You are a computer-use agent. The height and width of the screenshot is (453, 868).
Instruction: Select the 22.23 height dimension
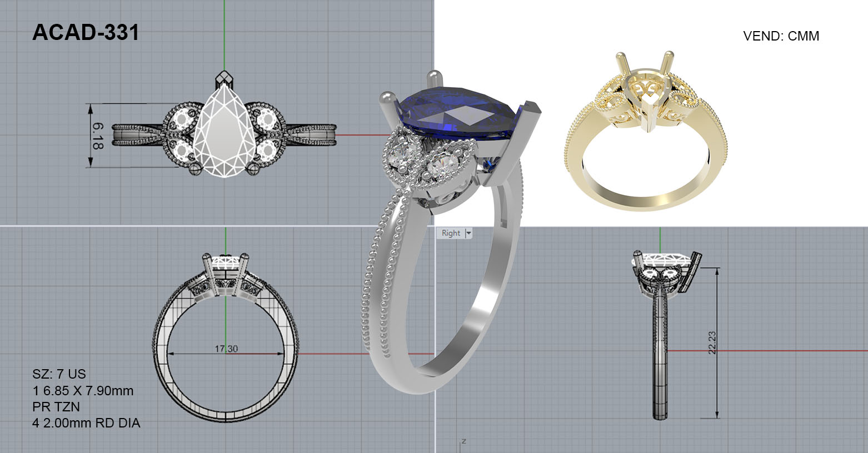pos(712,343)
